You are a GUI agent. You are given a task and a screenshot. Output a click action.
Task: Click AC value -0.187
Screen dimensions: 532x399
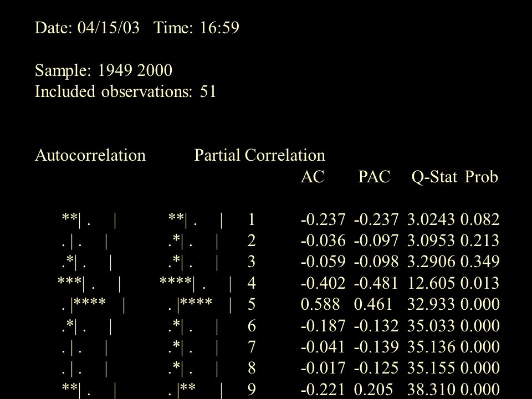[323, 326]
